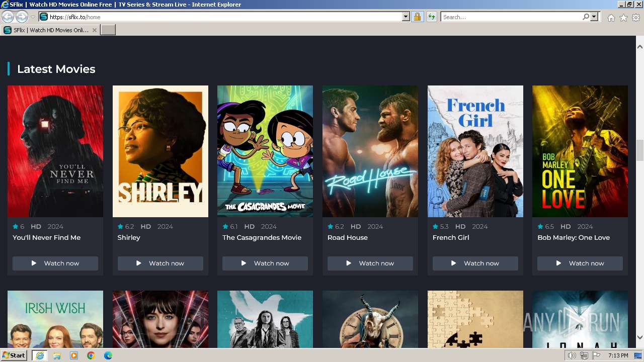
Task: Click Watch now for You'll Never Find Me
Action: coord(55,263)
